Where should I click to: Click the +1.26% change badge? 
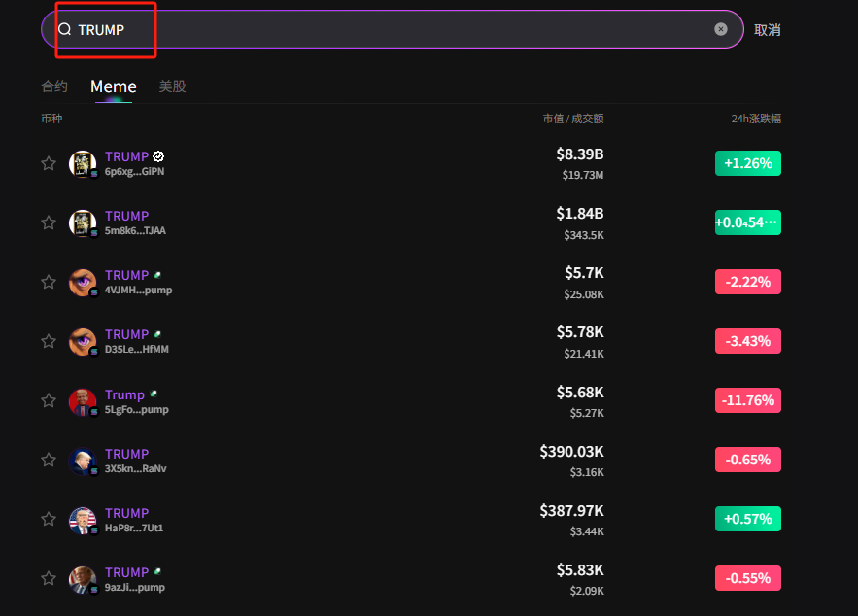click(x=747, y=163)
